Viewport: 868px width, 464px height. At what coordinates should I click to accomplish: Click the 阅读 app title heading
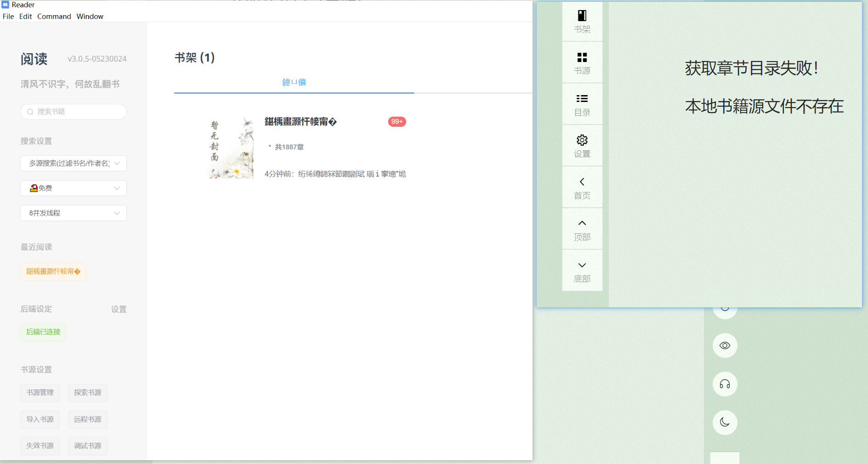(x=34, y=59)
